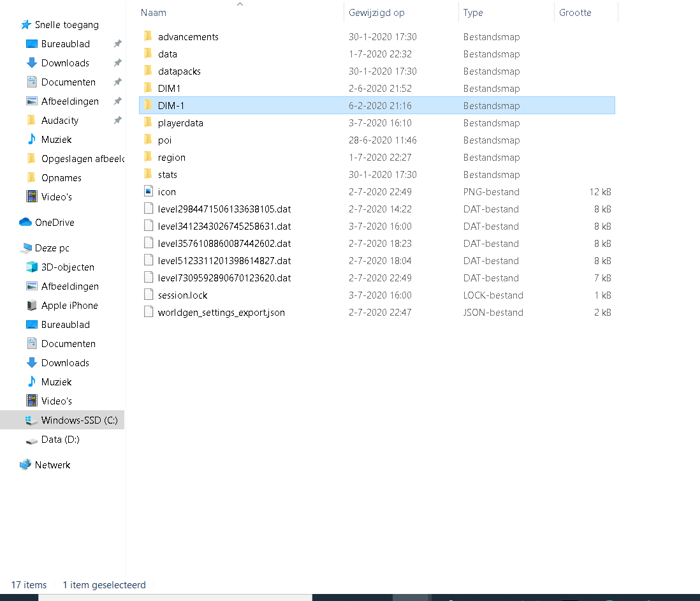Click the Audacity folder icon in sidebar
Image resolution: width=700 pixels, height=601 pixels.
31,120
